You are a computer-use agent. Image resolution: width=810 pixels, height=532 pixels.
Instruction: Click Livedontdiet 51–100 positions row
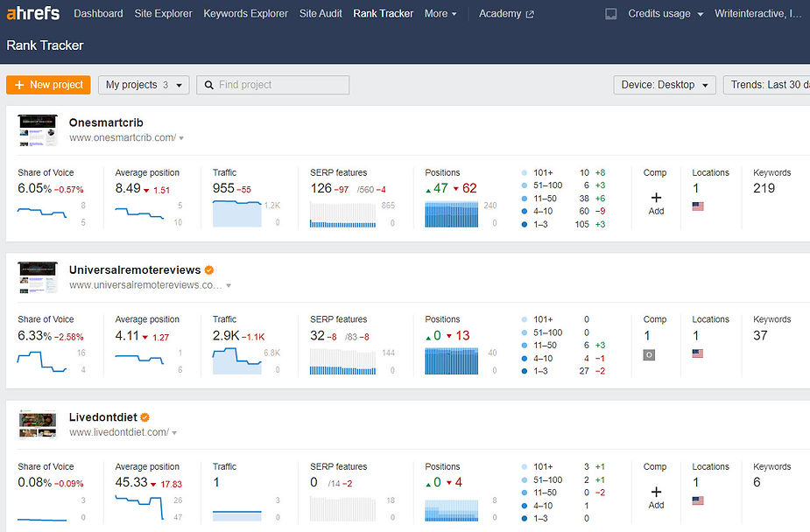(564, 479)
